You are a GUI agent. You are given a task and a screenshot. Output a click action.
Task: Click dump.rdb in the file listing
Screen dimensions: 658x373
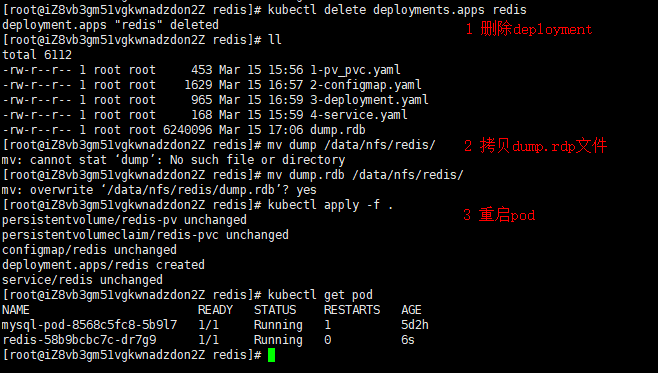click(x=338, y=130)
